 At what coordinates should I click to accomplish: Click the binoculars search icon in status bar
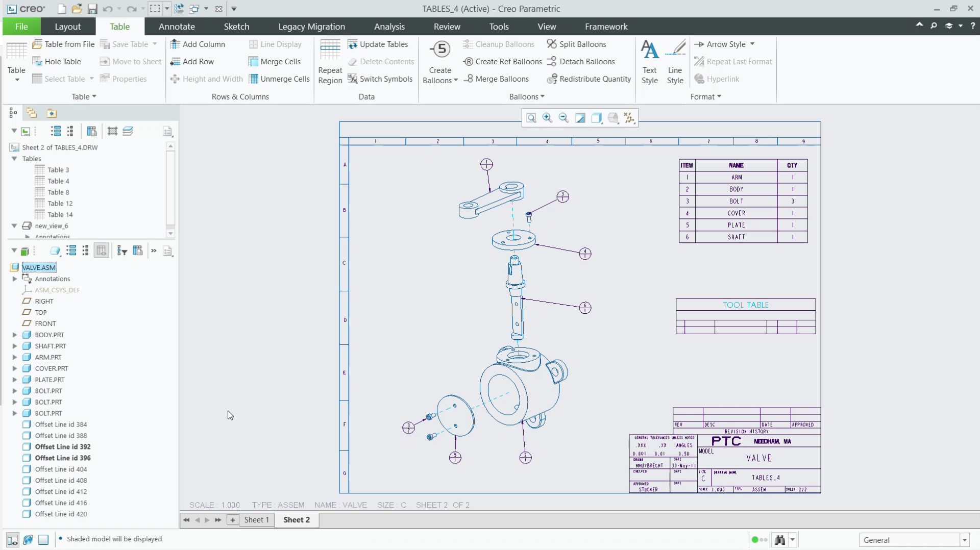pos(779,540)
